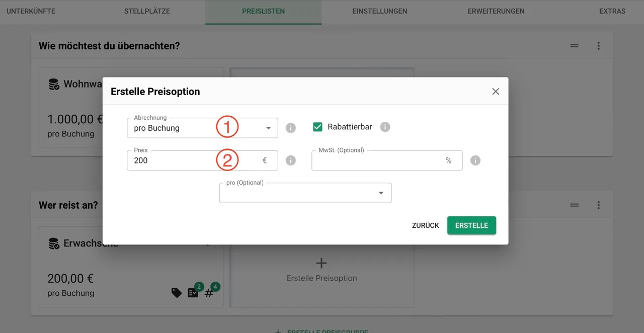Expand the pro (Optional) dropdown
644x333 pixels.
(x=305, y=193)
